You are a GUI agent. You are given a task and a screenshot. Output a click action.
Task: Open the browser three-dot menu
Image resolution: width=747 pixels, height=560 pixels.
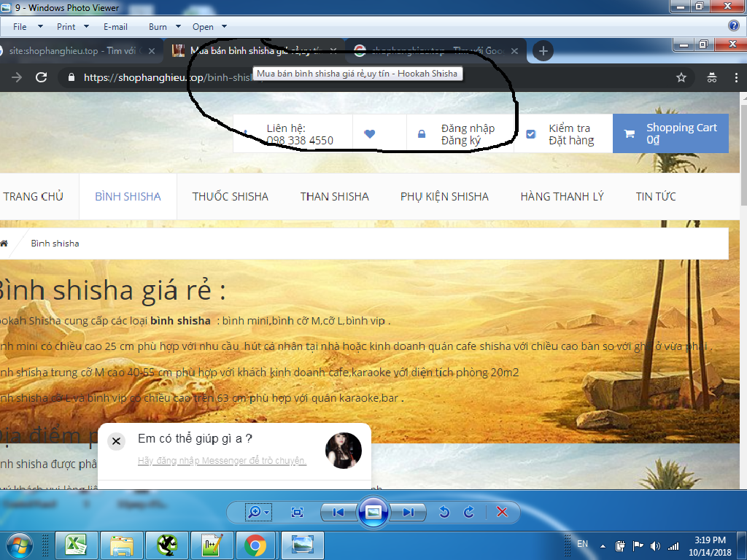[x=736, y=77]
